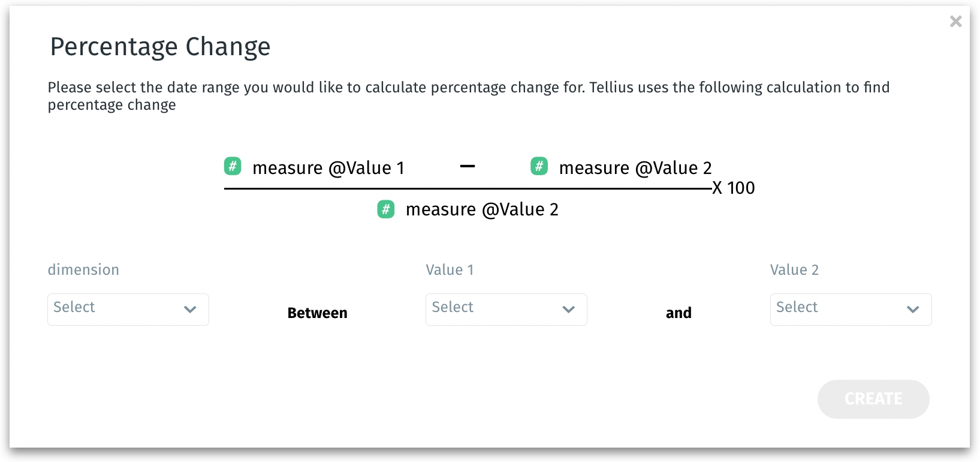980x462 pixels.
Task: Click the "Value 2" field label
Action: [794, 270]
